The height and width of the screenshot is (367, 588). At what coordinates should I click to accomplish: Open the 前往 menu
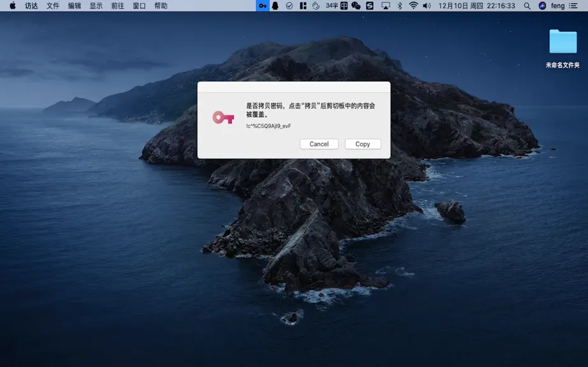(x=117, y=6)
